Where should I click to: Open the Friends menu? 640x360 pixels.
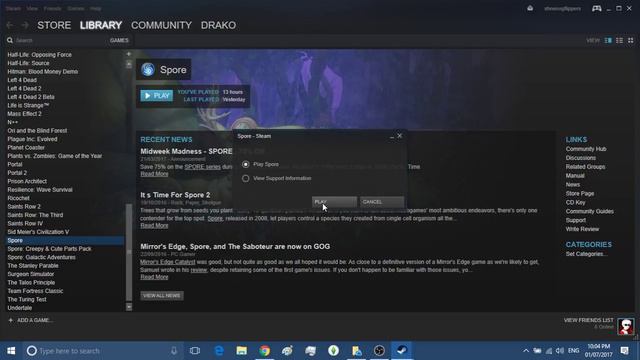click(x=52, y=9)
